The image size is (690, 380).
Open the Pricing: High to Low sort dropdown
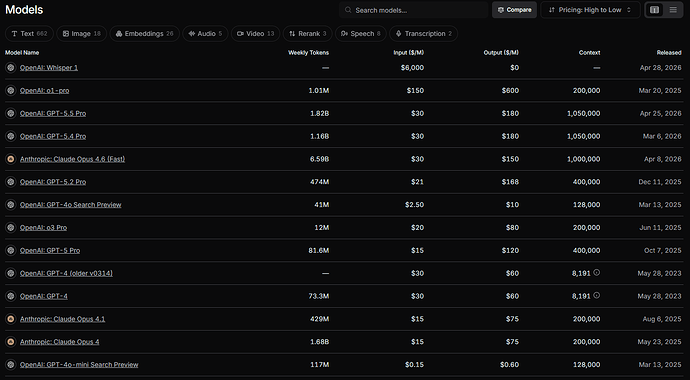[590, 10]
